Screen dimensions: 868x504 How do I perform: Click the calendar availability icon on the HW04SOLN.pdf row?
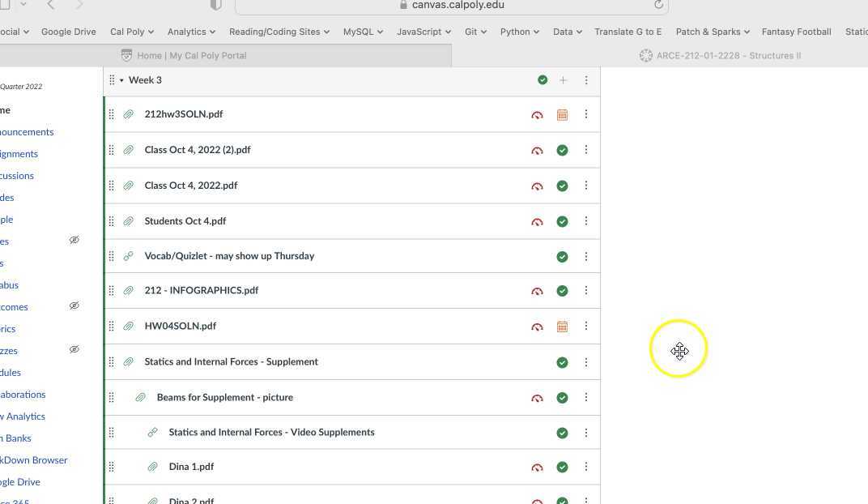click(562, 327)
